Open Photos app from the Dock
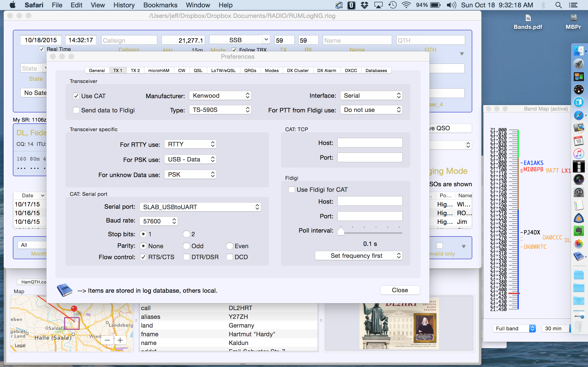Screen dimensions: 588x367 coord(579,243)
